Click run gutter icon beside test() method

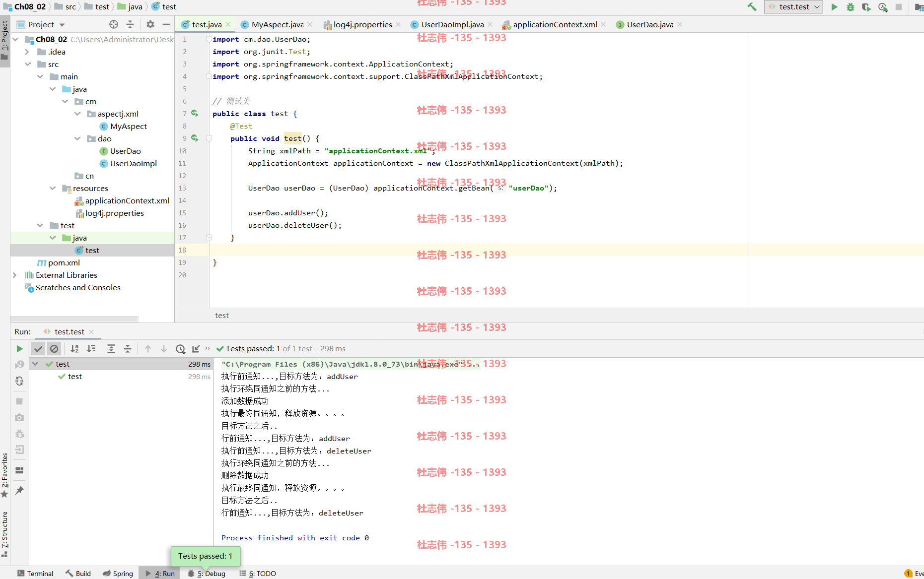[195, 138]
